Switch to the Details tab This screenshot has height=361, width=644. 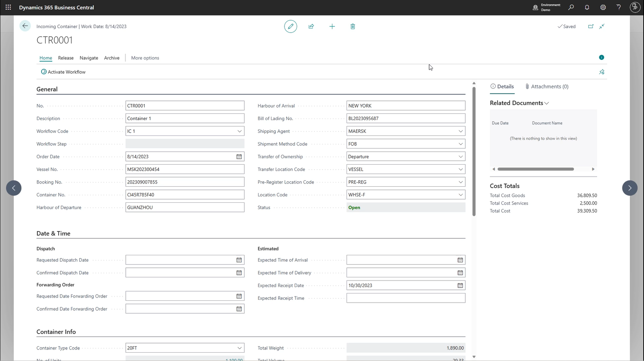502,86
